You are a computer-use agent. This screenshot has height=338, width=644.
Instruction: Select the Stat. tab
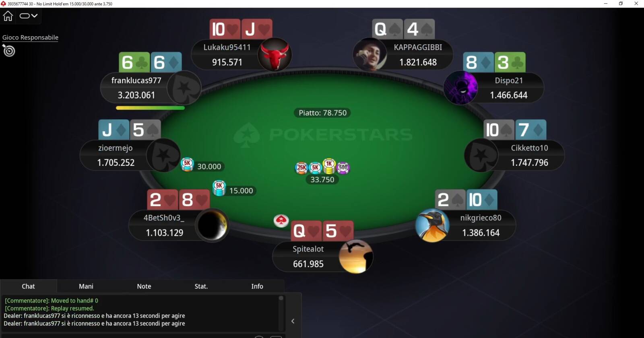point(201,286)
